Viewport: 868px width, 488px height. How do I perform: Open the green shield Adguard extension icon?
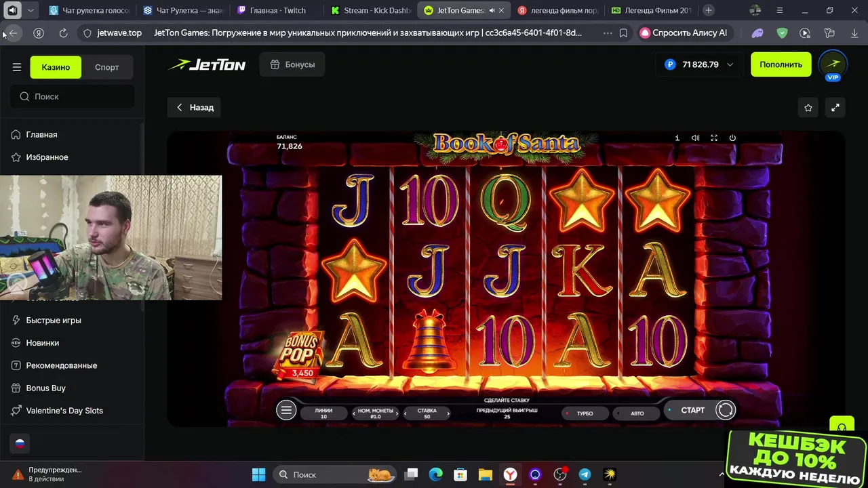click(782, 33)
